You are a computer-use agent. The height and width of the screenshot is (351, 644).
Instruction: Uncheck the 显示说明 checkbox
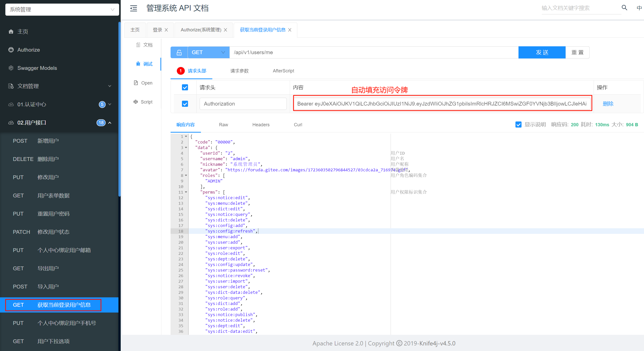[x=518, y=125]
